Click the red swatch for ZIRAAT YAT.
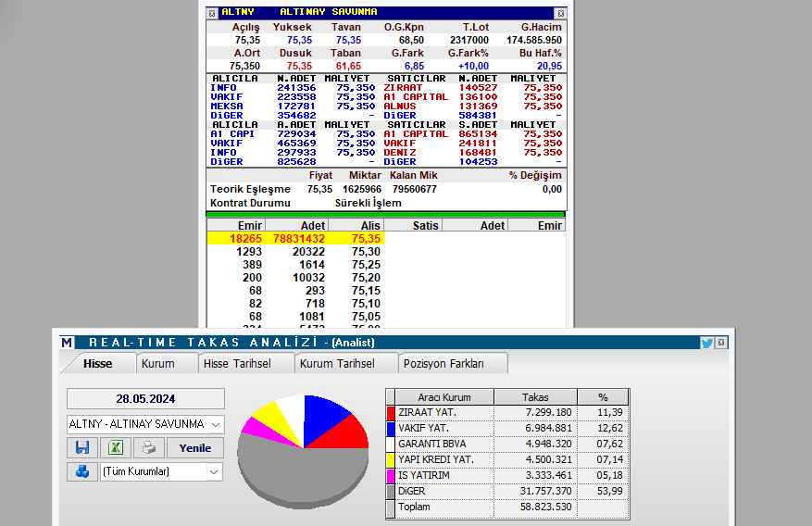 coord(391,413)
